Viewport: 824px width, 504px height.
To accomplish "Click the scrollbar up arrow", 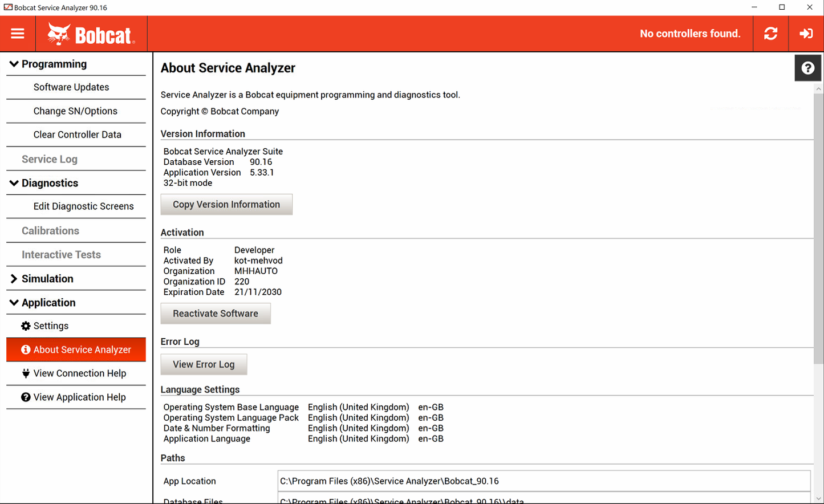I will [819, 89].
